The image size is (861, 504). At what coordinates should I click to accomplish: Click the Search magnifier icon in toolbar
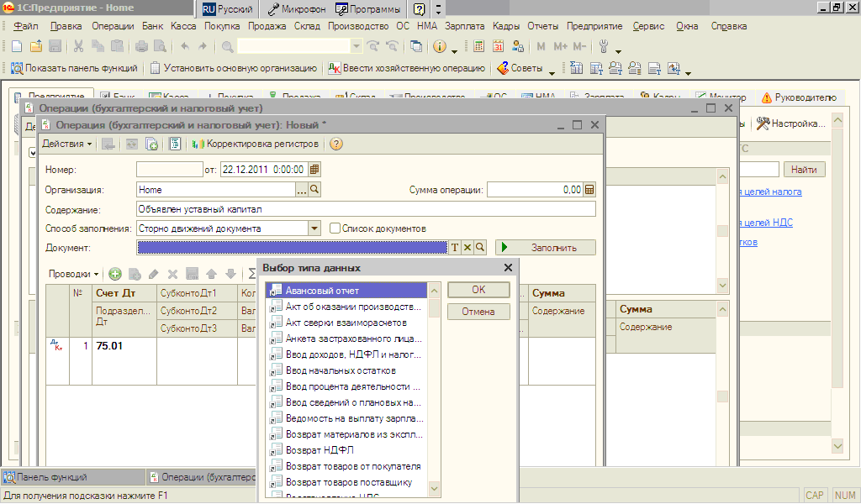click(227, 46)
